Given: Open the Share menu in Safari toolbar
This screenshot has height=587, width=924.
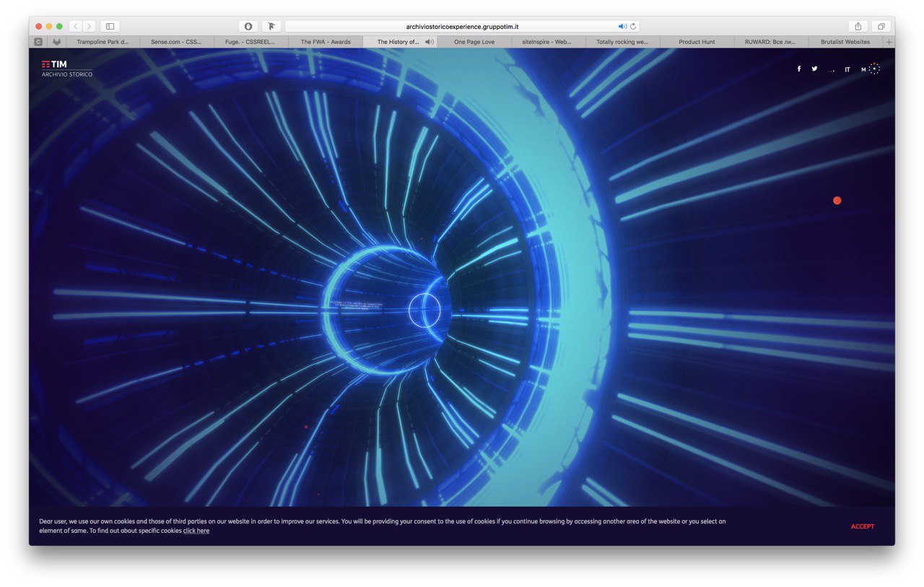Looking at the screenshot, I should point(858,26).
